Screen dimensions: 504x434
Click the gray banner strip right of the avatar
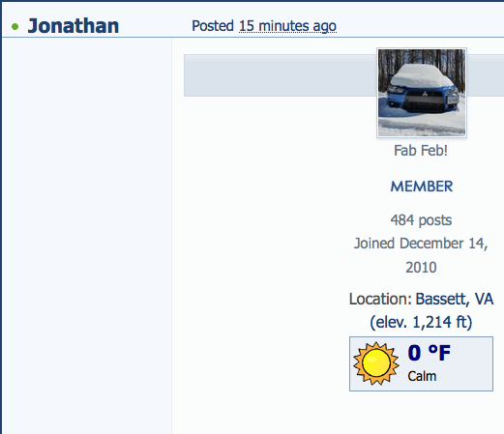pos(486,75)
